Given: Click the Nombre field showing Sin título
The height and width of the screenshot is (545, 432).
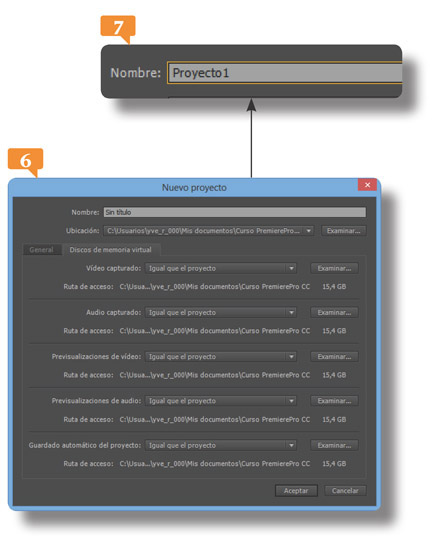Looking at the screenshot, I should [x=235, y=212].
